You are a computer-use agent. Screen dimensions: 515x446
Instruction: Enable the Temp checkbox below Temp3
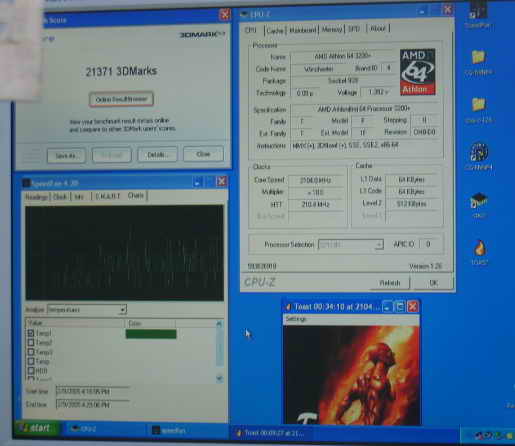[31, 361]
